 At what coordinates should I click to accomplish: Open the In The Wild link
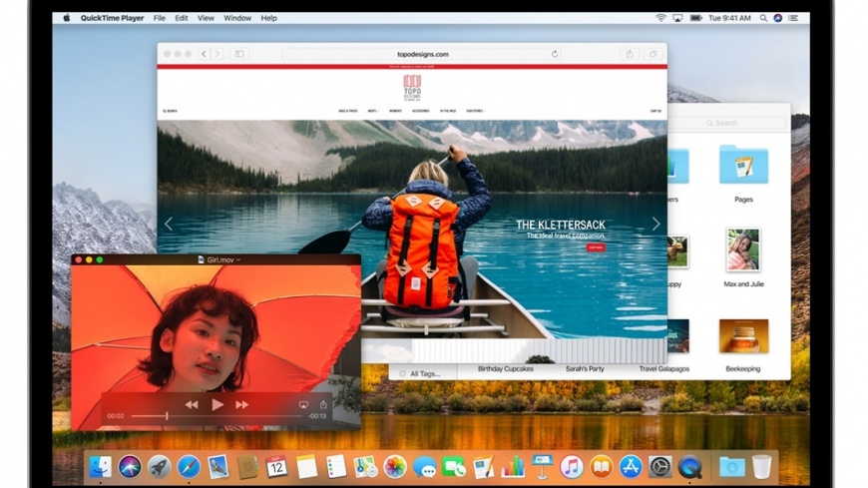coord(448,112)
